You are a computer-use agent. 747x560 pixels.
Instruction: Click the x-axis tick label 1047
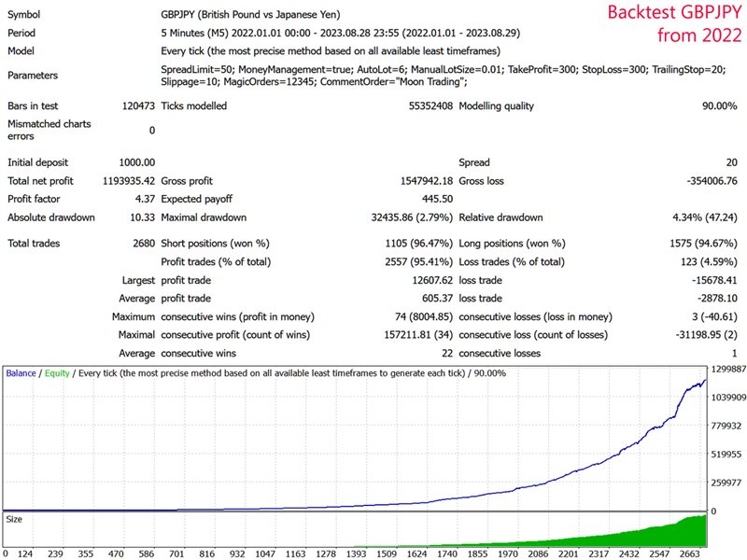(x=265, y=553)
